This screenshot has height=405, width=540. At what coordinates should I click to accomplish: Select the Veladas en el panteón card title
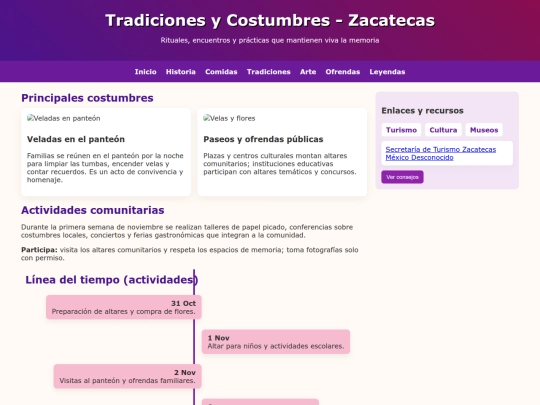point(76,139)
